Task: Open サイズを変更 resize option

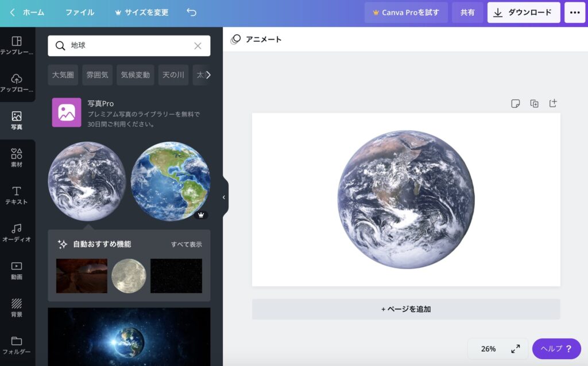Action: [142, 13]
